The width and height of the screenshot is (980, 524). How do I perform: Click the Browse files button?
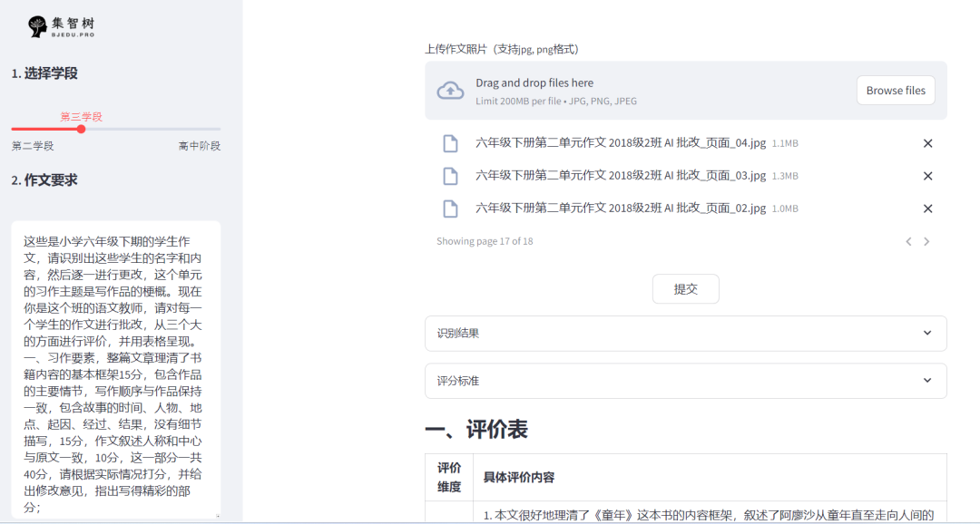[x=896, y=90]
